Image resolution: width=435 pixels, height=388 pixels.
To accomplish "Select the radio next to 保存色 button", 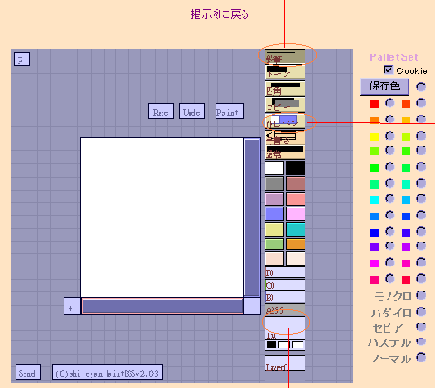I will tap(421, 87).
